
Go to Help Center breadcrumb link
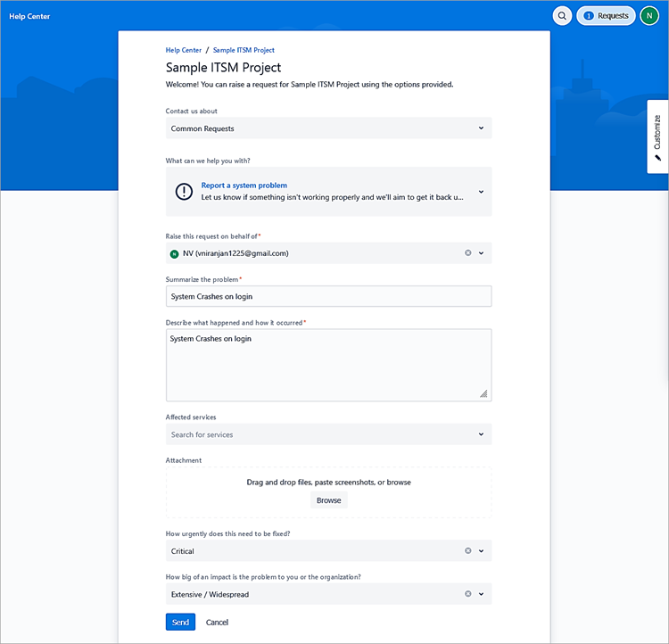(184, 51)
